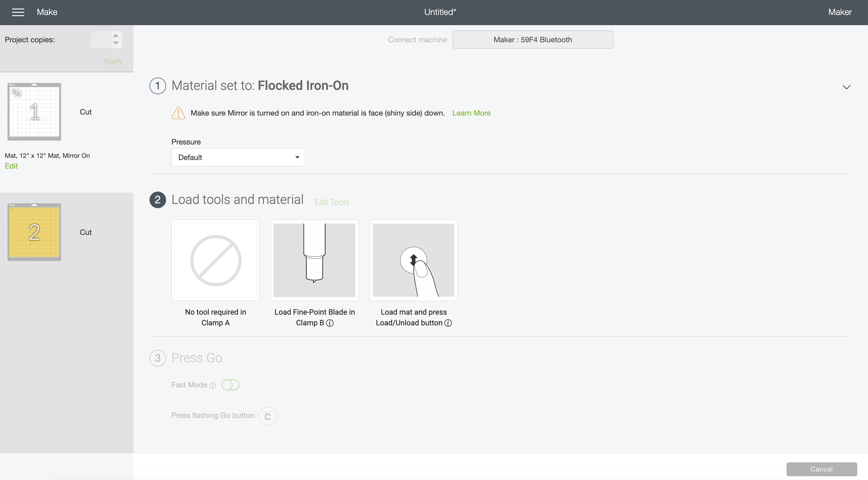
Task: Click the no-tool Clamp A symbol
Action: (216, 260)
